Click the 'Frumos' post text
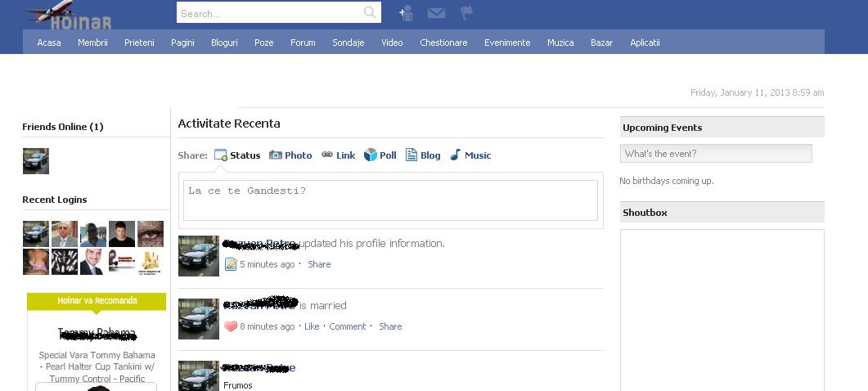 238,385
